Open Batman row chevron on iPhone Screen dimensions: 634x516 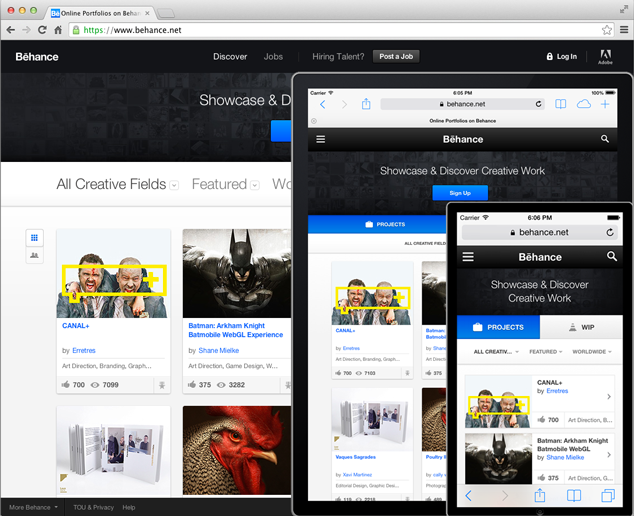click(609, 455)
